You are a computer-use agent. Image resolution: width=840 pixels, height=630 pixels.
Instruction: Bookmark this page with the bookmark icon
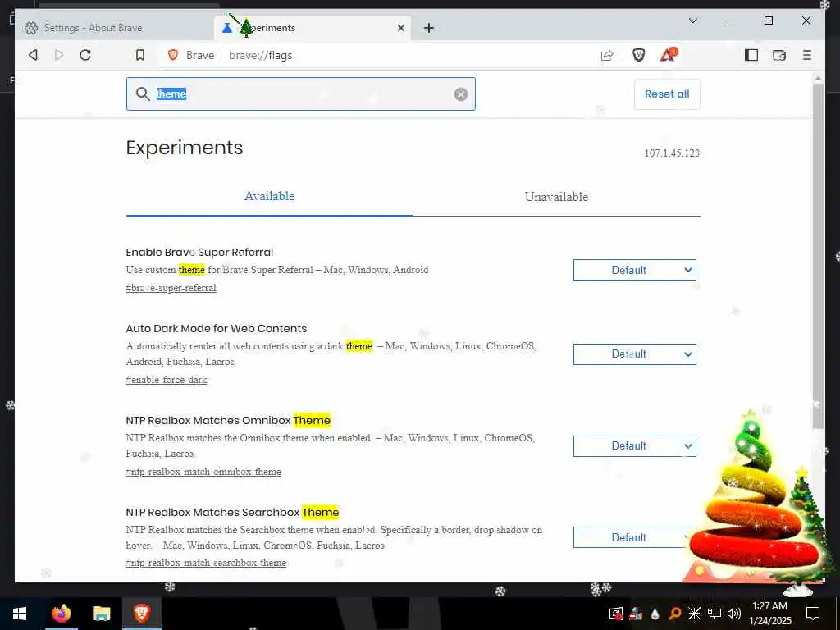point(139,55)
